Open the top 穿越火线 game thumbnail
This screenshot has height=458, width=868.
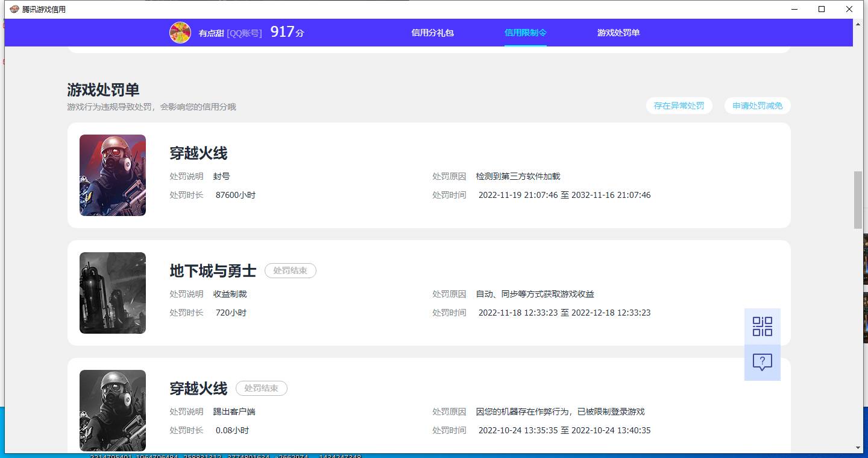113,175
